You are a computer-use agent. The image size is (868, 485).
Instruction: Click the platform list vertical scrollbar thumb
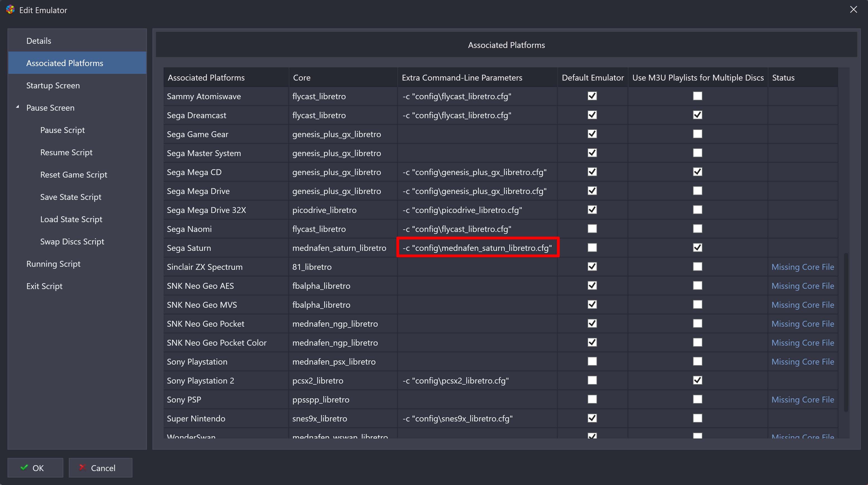click(846, 332)
